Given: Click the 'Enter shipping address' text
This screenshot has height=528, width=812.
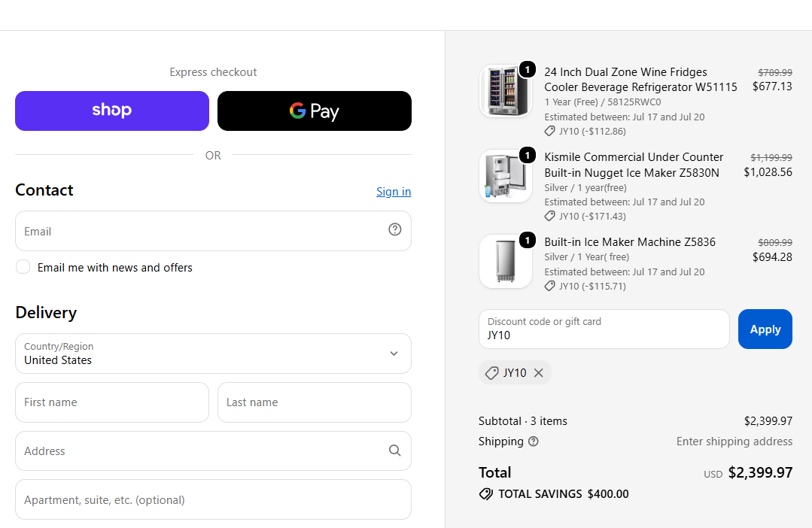Looking at the screenshot, I should click(x=734, y=441).
